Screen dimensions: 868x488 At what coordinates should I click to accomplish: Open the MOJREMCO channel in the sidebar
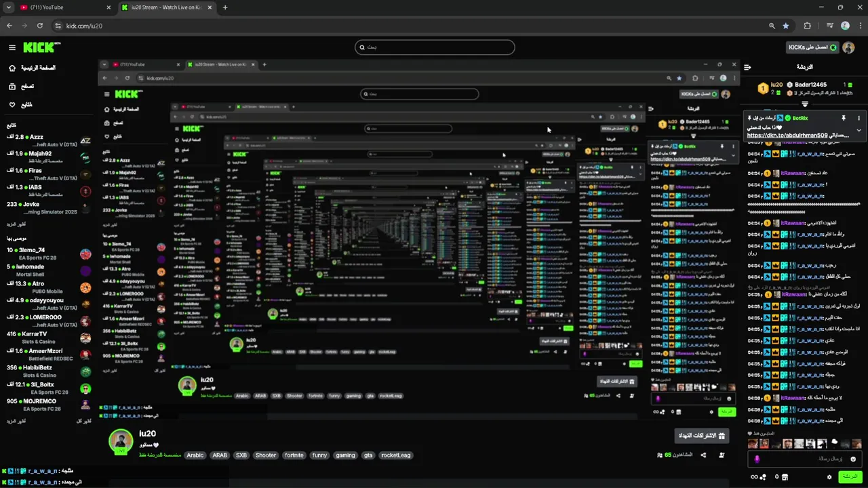[x=47, y=405]
